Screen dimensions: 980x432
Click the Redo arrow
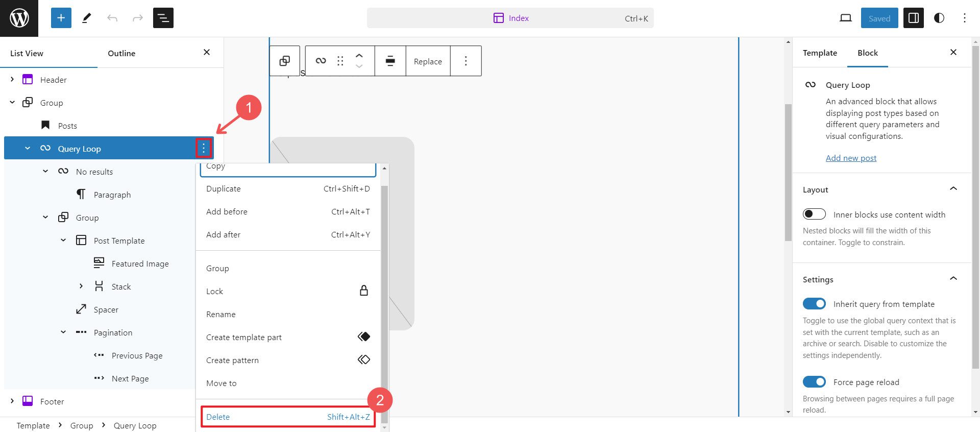point(138,18)
